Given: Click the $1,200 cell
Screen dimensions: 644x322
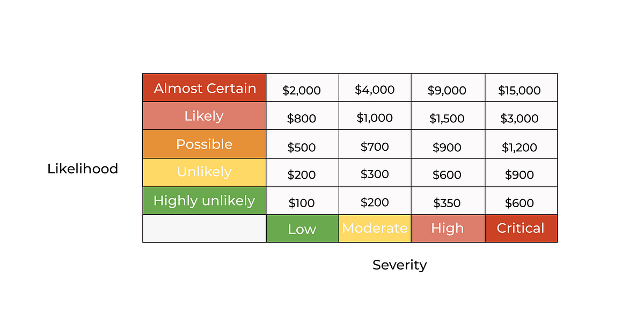Looking at the screenshot, I should (521, 144).
